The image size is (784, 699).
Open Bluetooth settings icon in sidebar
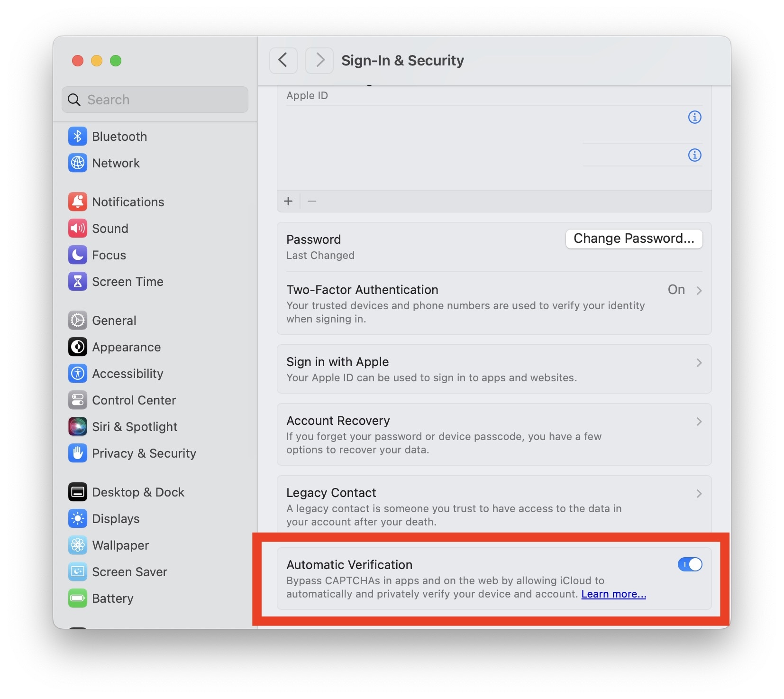(x=78, y=137)
